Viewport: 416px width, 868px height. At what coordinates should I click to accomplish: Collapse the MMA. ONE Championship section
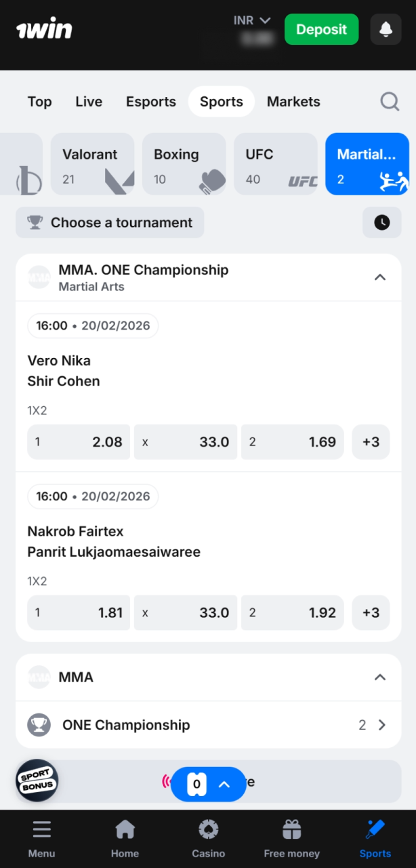380,277
